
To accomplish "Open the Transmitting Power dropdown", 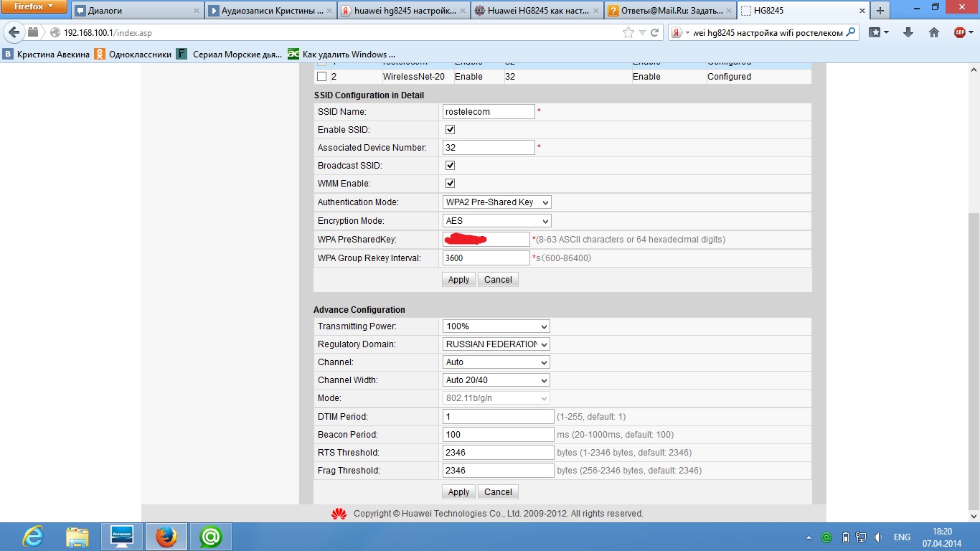I will click(x=496, y=326).
